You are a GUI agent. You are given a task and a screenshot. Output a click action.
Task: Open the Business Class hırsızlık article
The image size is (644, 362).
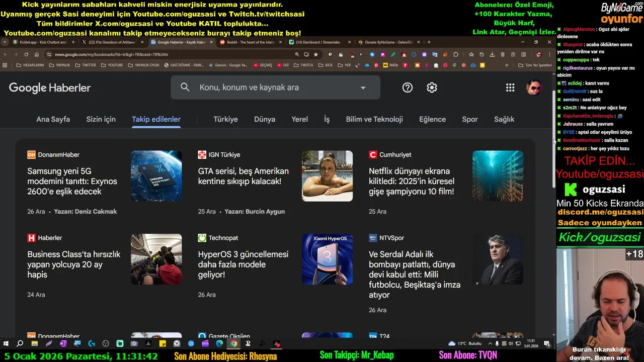pos(73,264)
